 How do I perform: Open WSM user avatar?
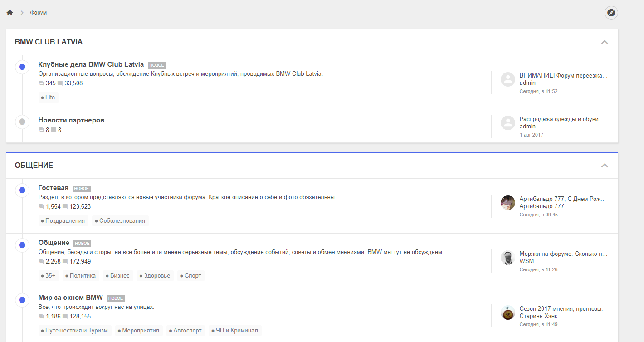click(507, 258)
